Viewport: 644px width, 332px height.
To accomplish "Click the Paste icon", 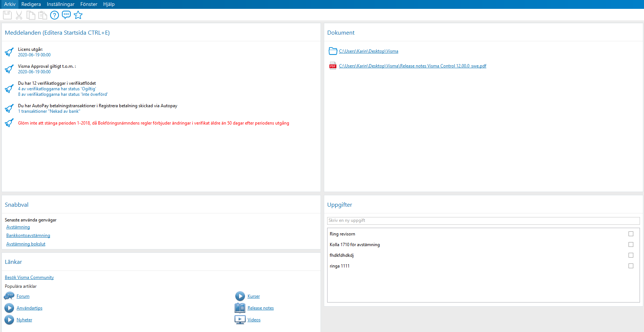I will pyautogui.click(x=43, y=15).
